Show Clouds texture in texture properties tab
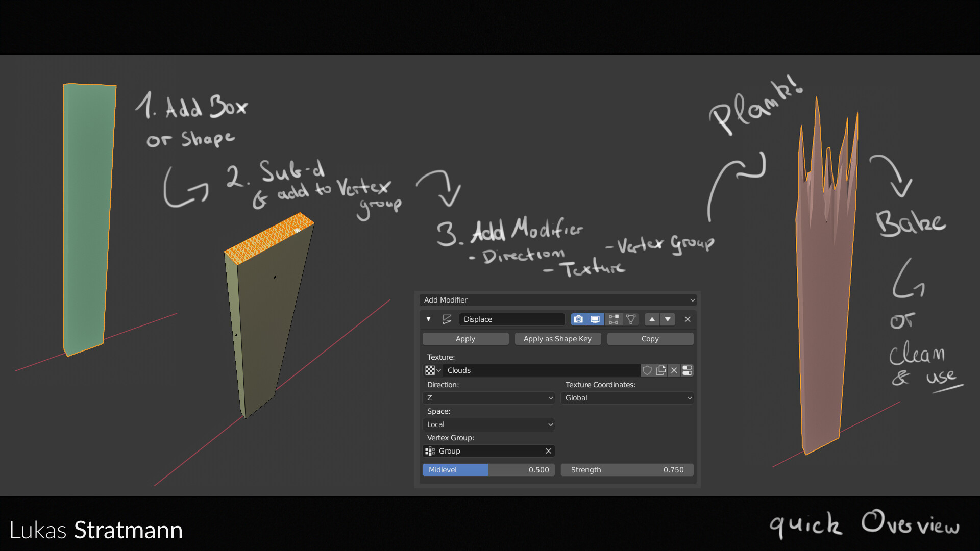The height and width of the screenshot is (551, 980). (x=688, y=370)
